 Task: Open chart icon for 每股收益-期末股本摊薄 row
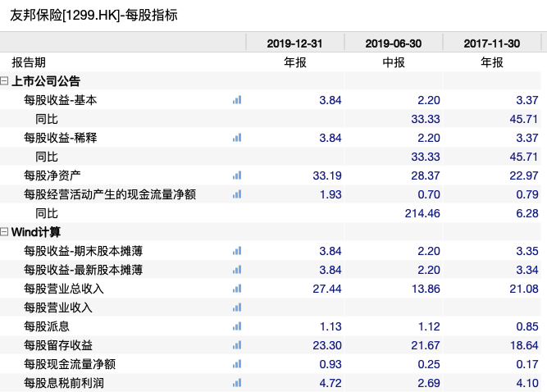tap(237, 251)
